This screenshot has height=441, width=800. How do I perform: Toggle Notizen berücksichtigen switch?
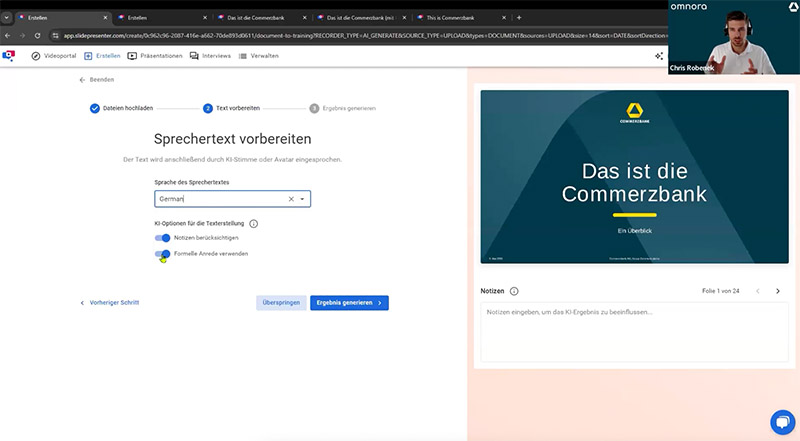pyautogui.click(x=162, y=238)
